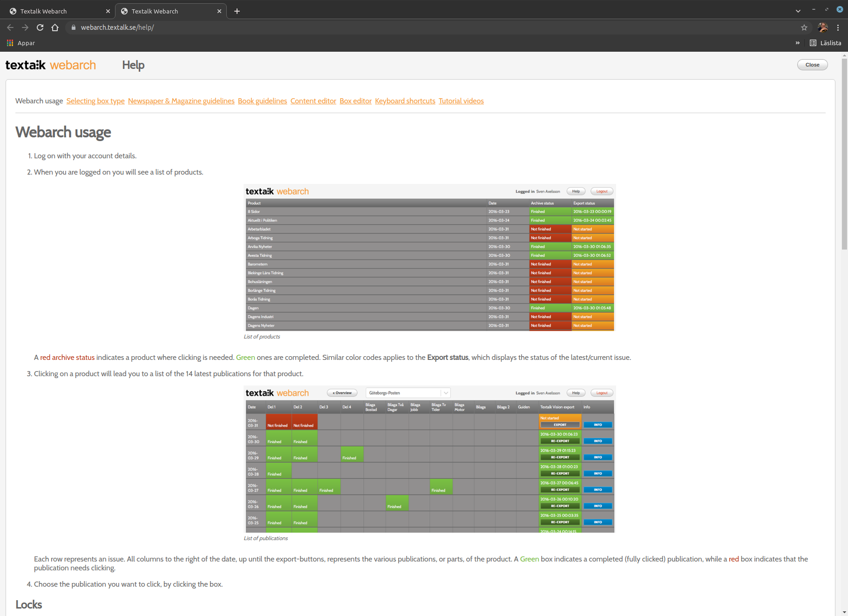
Task: Click the scrollbar down arrow
Action: click(x=844, y=612)
